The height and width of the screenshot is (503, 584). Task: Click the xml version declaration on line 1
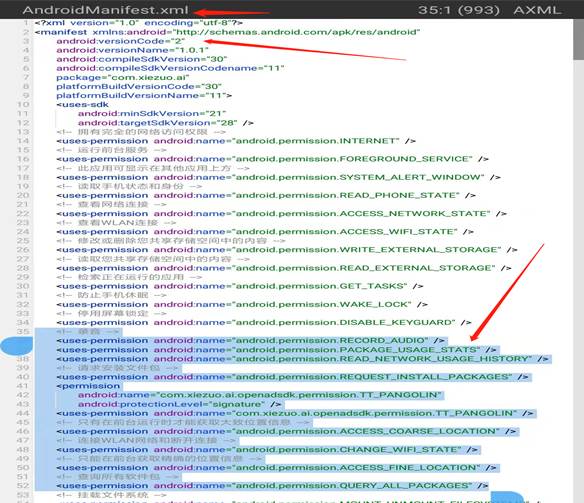pos(139,23)
